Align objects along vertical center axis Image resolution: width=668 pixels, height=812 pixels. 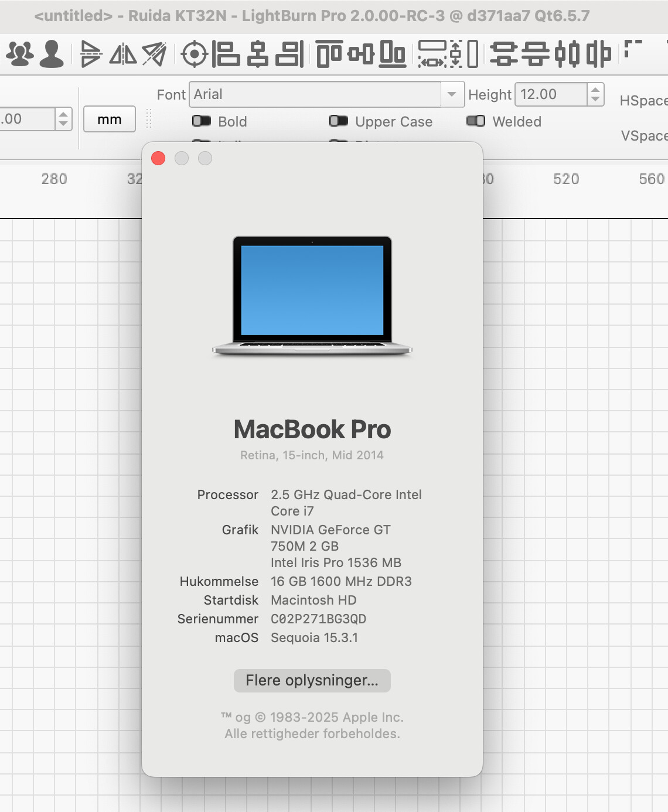coord(257,54)
